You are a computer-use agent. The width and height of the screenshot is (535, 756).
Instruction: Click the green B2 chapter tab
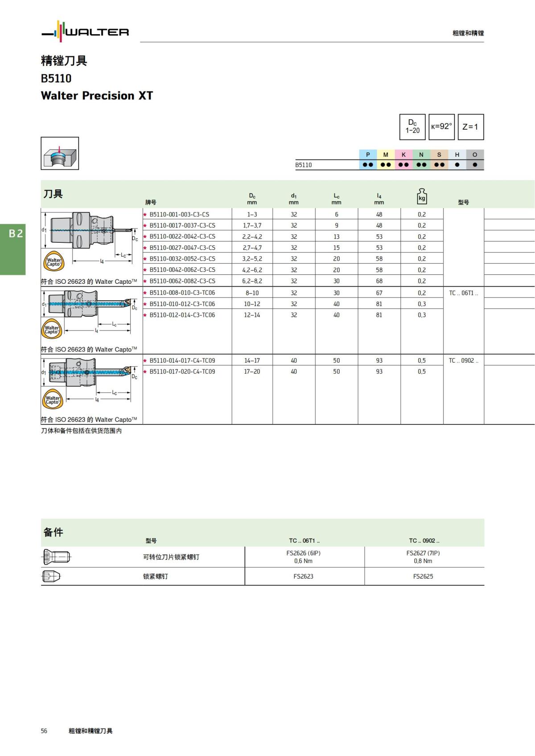point(13,249)
